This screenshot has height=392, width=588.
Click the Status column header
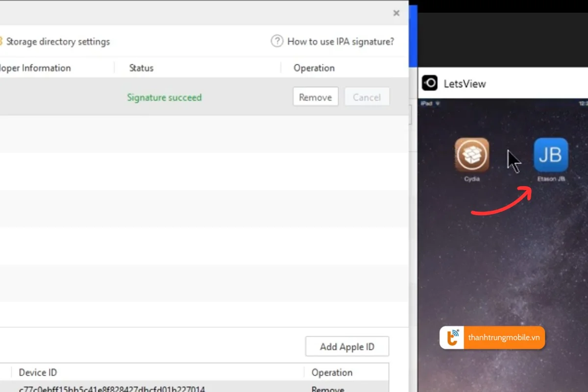[x=141, y=68]
